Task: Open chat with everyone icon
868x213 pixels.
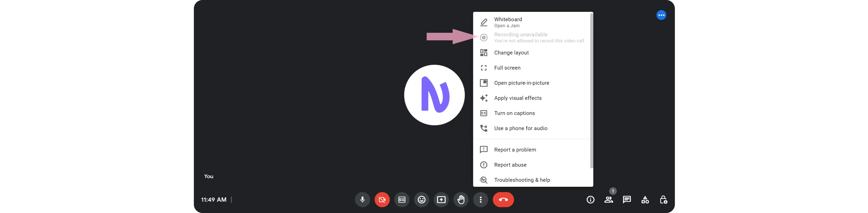Action: (627, 199)
